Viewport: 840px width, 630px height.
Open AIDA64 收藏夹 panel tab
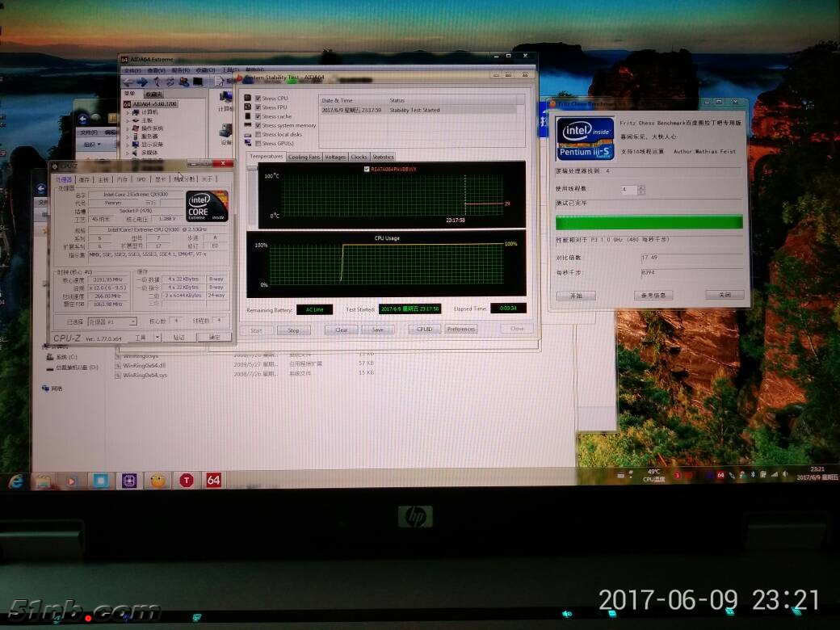point(153,94)
